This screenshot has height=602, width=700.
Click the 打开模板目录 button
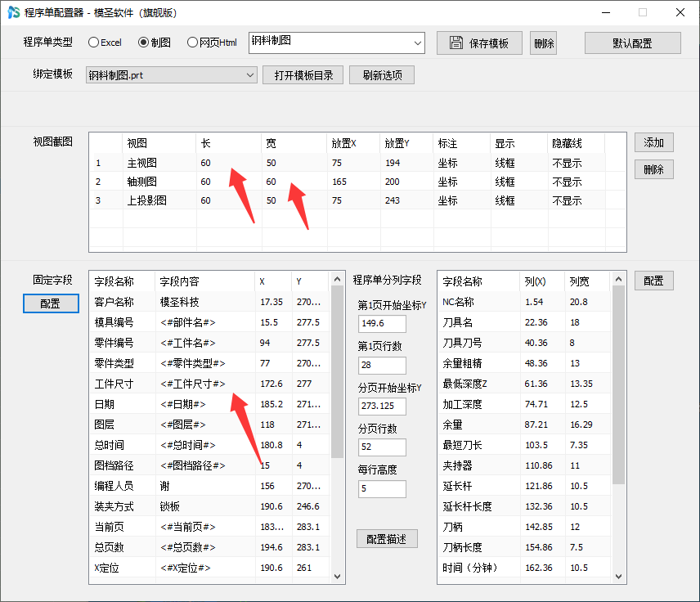[303, 75]
